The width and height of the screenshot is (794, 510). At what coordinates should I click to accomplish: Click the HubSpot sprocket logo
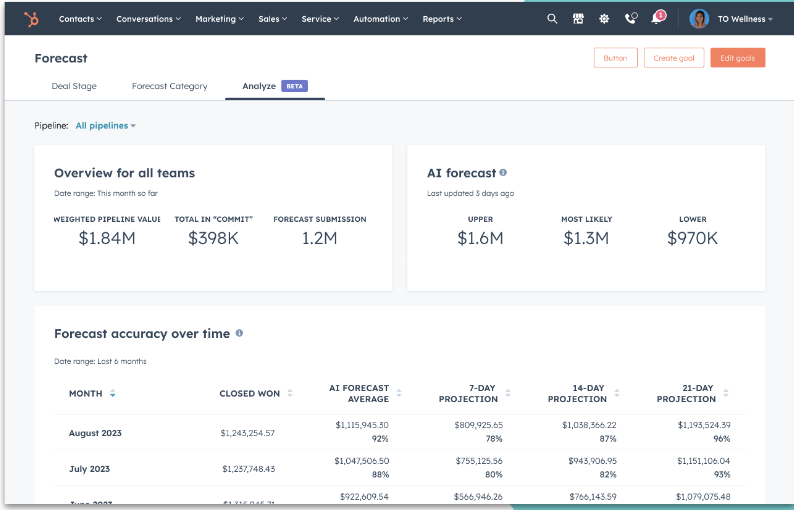click(x=32, y=18)
